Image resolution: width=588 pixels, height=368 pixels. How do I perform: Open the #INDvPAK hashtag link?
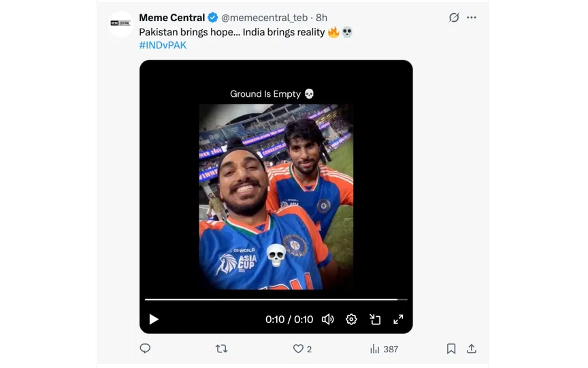(163, 45)
